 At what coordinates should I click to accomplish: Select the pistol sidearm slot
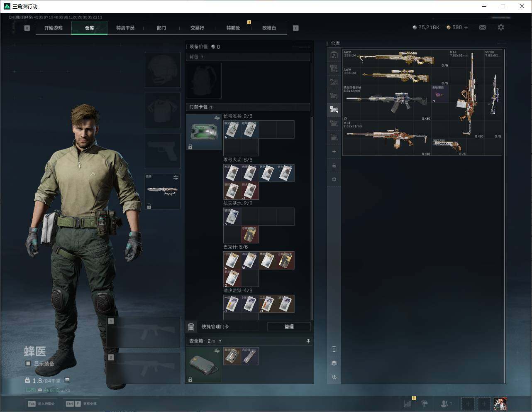162,151
